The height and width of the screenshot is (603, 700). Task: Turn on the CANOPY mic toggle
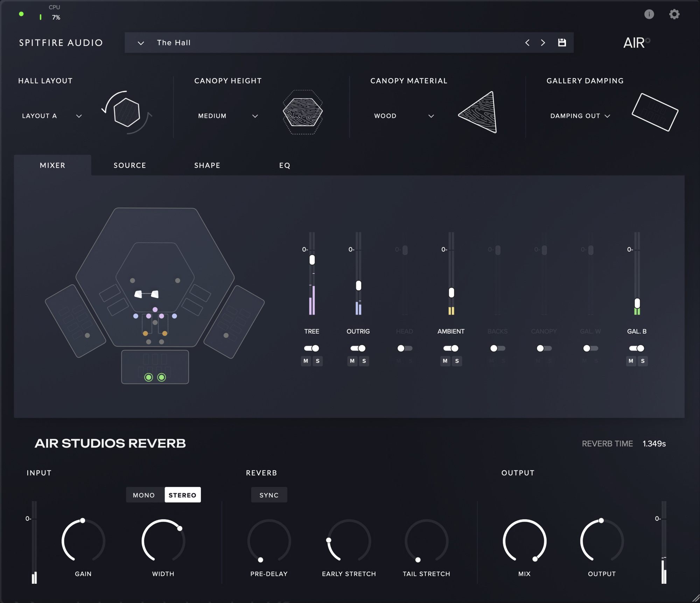pos(544,348)
